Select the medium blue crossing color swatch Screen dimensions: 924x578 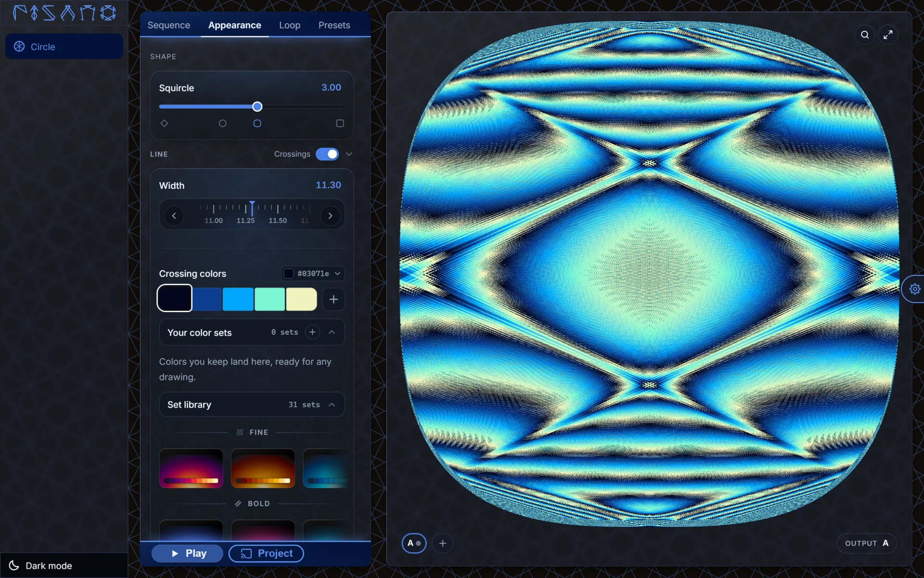(207, 299)
